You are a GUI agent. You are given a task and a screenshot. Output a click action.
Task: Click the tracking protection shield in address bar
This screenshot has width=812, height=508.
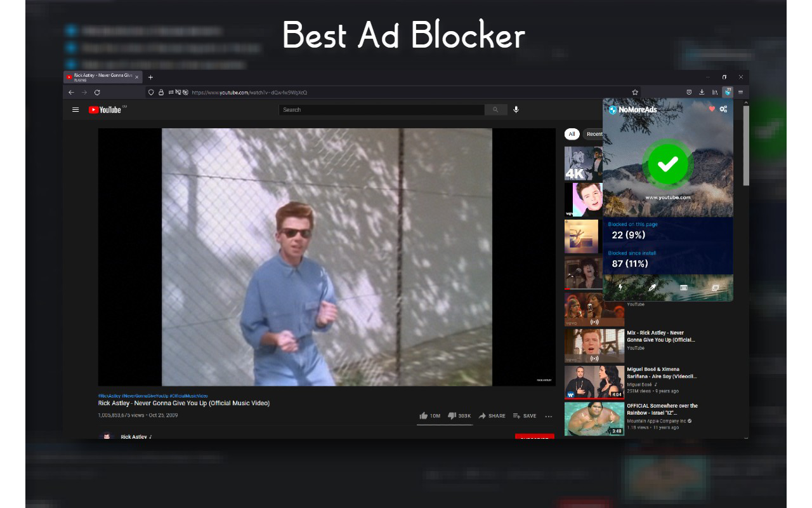tap(151, 92)
